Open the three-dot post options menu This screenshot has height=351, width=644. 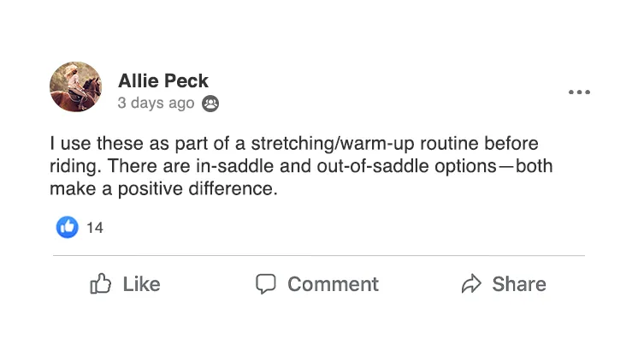(x=579, y=92)
